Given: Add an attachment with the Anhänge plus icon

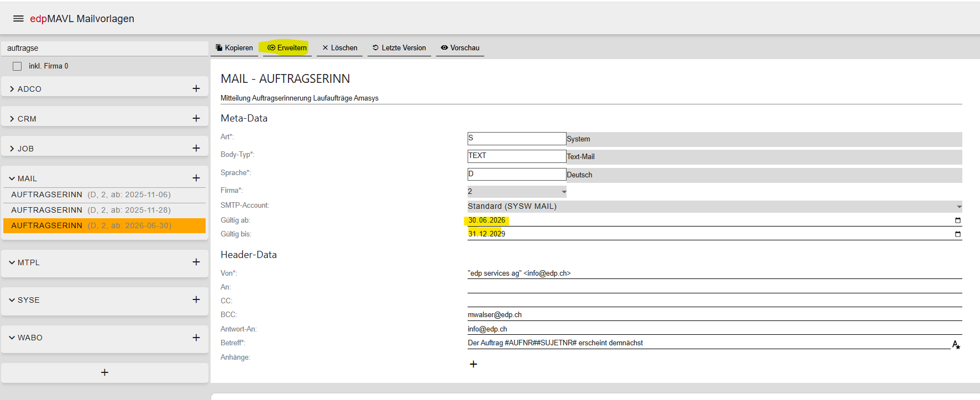Looking at the screenshot, I should coord(473,364).
